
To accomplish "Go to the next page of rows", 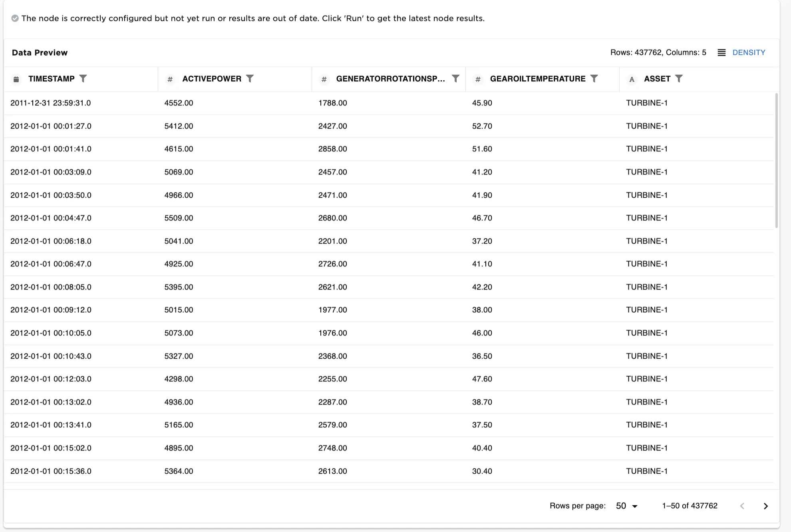I will [x=765, y=506].
